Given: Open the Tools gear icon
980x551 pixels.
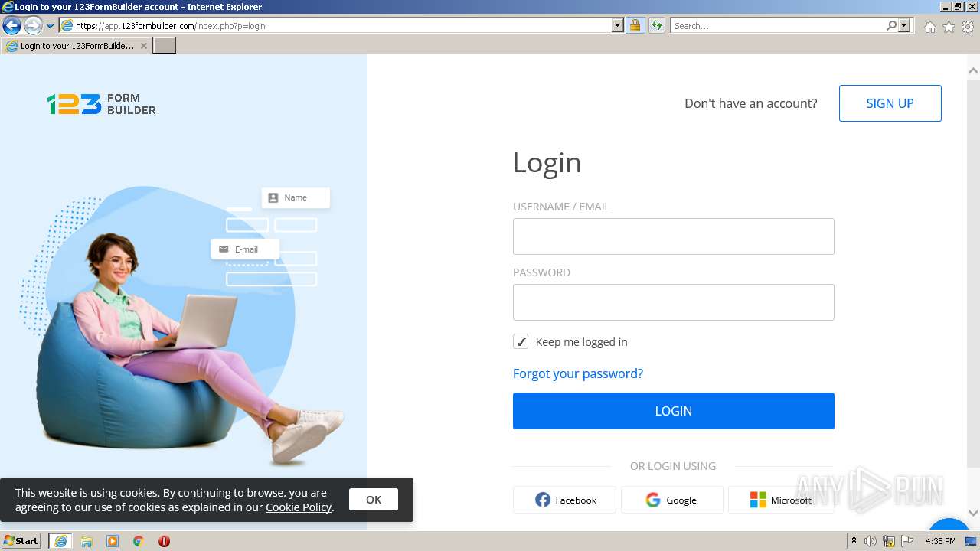Looking at the screenshot, I should (968, 27).
